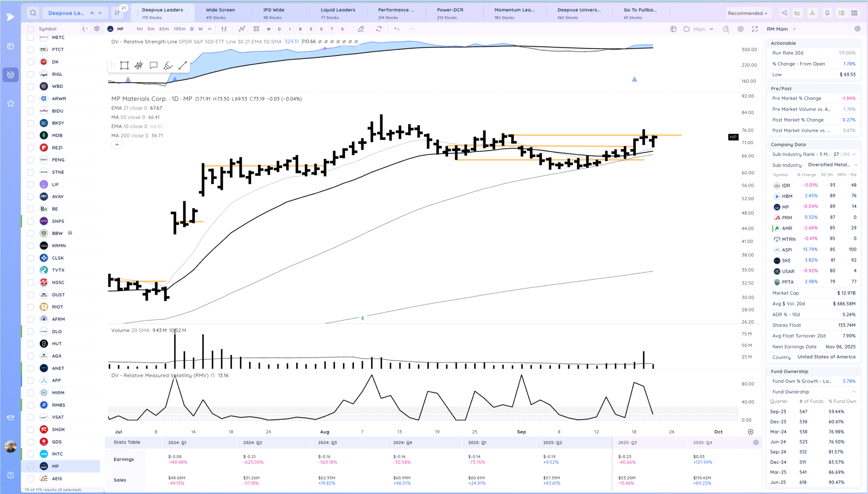Select the weekly W timeframe
This screenshot has height=494, width=868.
tap(200, 29)
